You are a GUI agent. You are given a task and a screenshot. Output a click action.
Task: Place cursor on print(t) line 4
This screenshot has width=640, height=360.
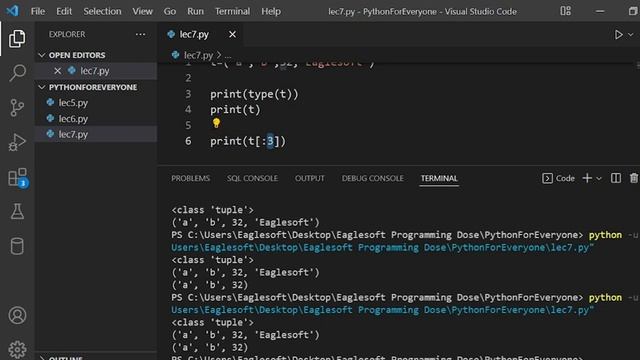235,109
